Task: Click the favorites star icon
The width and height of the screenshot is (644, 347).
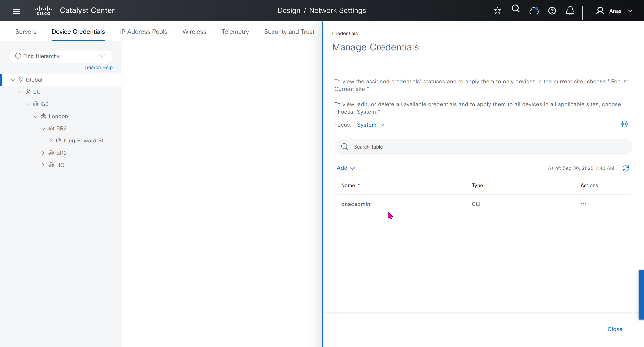Action: click(x=497, y=10)
